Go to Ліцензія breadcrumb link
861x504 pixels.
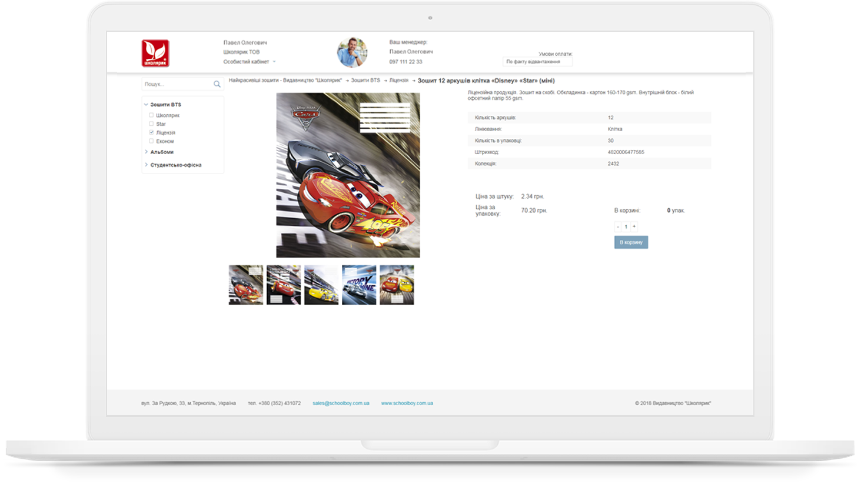(398, 81)
